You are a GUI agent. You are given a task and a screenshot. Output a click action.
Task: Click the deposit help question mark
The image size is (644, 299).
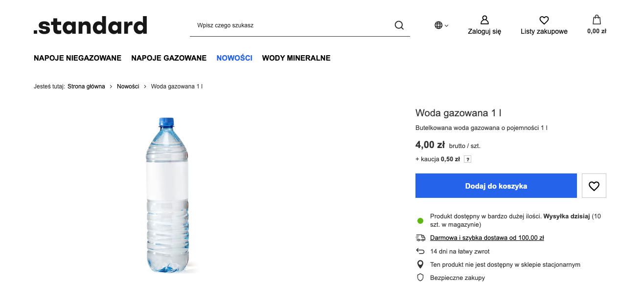pos(467,159)
